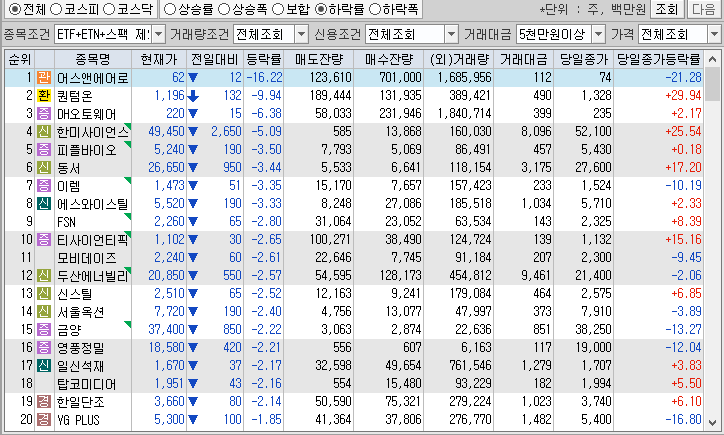724x435 pixels.
Task: Choose the 상승폭 radio option
Action: [x=223, y=9]
